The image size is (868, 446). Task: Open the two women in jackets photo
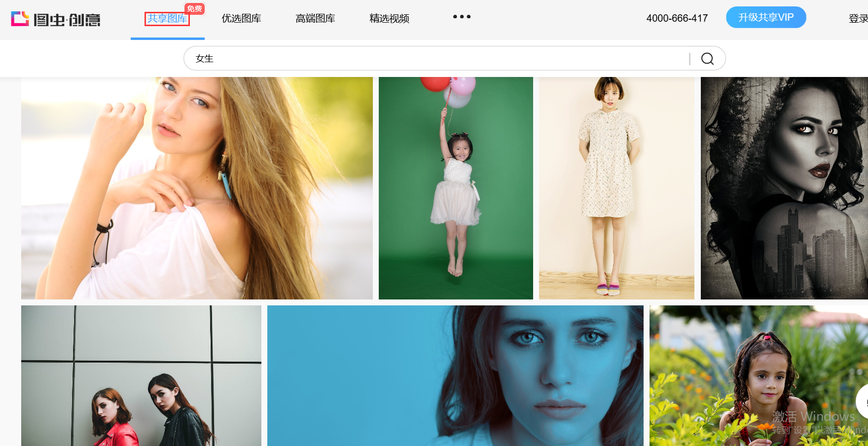point(141,375)
